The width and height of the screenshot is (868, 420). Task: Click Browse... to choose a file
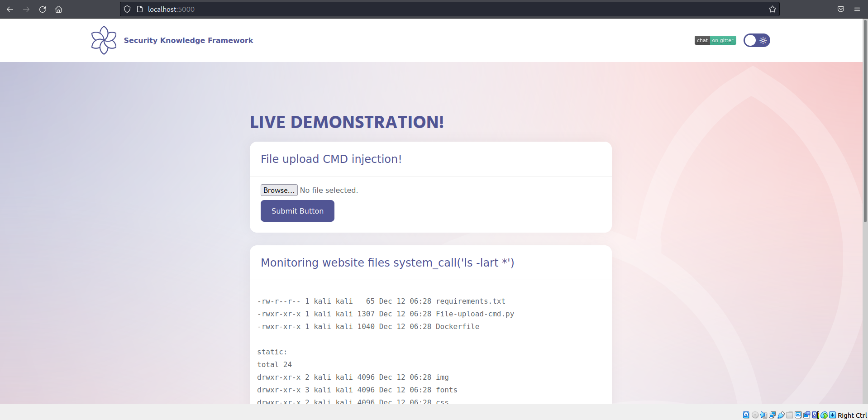point(279,190)
